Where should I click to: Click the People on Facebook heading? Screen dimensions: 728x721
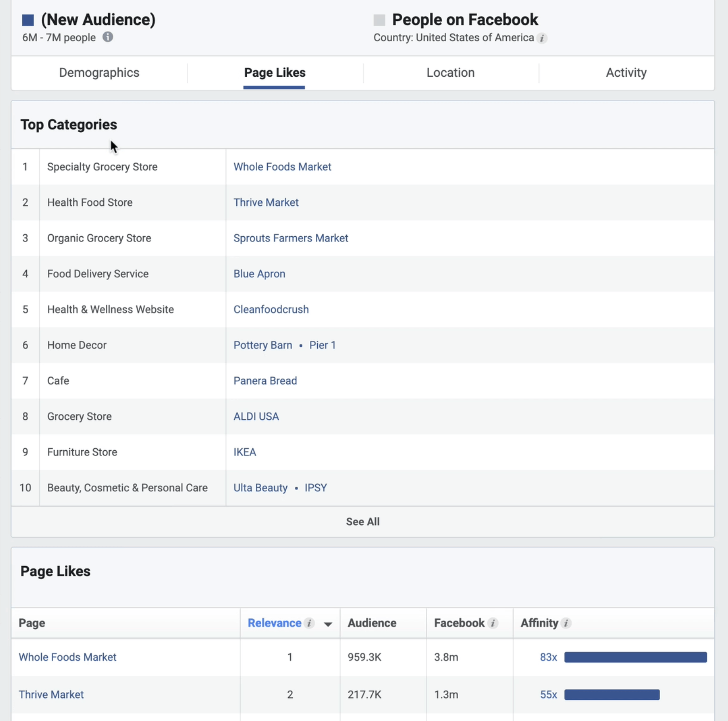pyautogui.click(x=465, y=20)
